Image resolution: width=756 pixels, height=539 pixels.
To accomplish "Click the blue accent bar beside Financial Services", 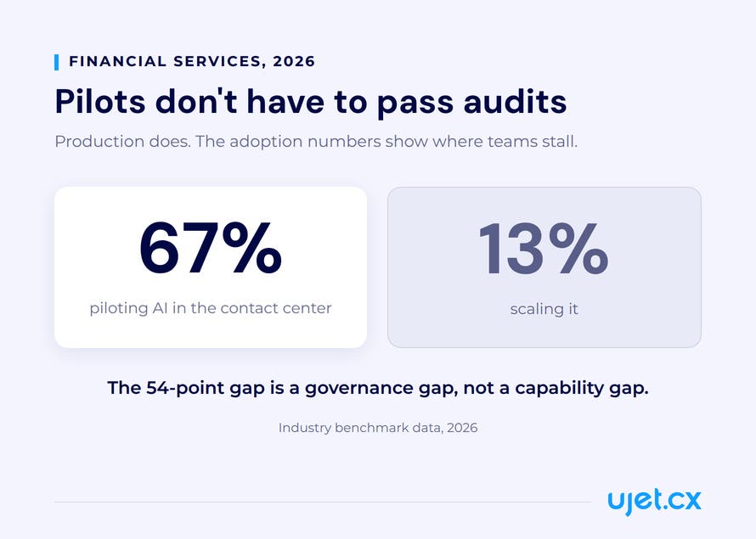I will (x=56, y=62).
